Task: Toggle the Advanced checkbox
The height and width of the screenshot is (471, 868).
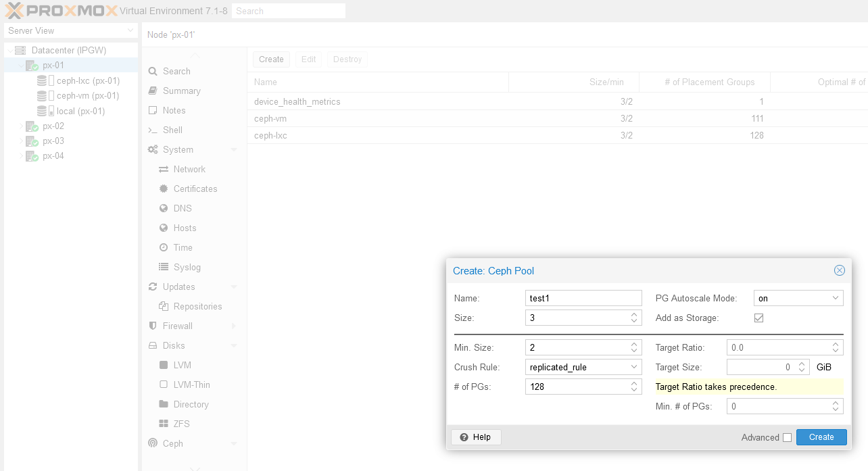Action: 787,437
